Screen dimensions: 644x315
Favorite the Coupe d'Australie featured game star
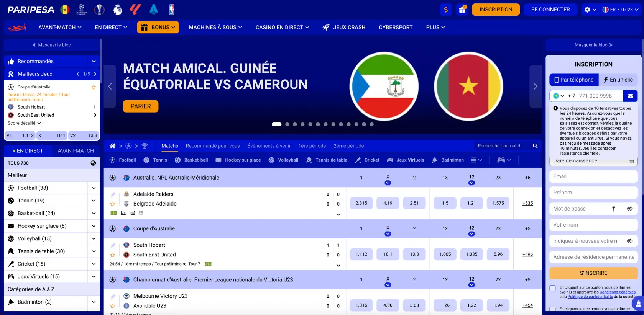click(94, 87)
